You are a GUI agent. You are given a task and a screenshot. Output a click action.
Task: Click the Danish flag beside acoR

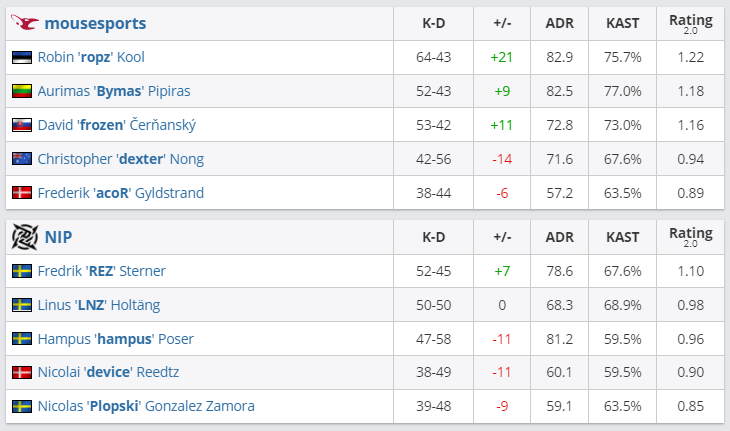click(x=22, y=193)
